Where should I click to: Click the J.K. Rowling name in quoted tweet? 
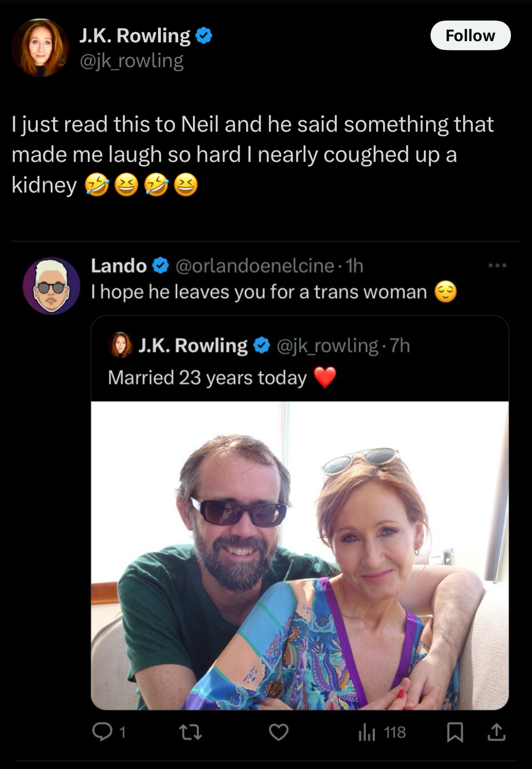[x=193, y=346]
